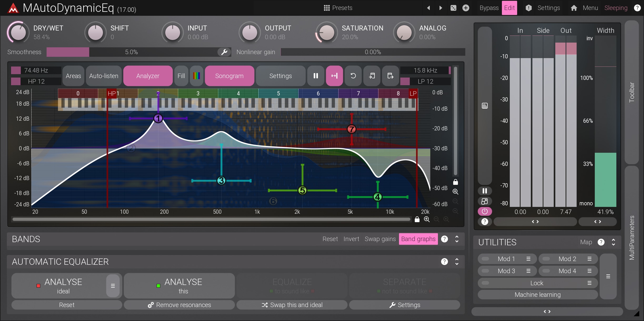Click the random preset dice icon
The image size is (644, 321).
click(453, 8)
